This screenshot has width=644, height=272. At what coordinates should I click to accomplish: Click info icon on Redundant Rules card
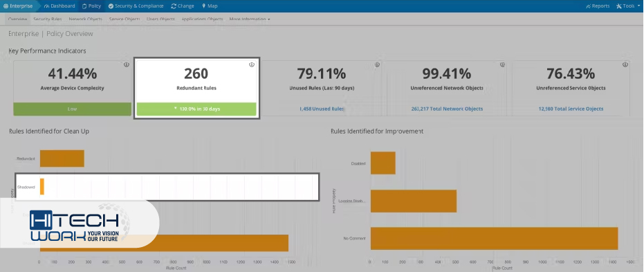tap(252, 65)
